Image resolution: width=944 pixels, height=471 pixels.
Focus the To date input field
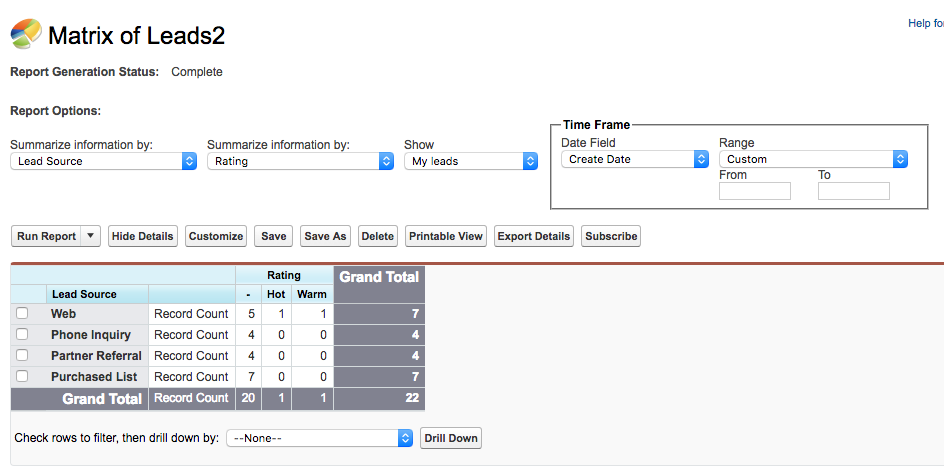pyautogui.click(x=853, y=191)
